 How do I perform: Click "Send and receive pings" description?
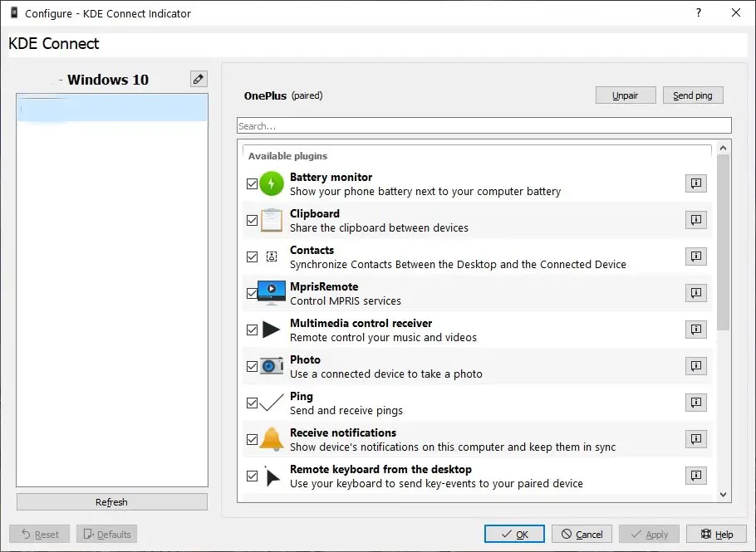(346, 410)
